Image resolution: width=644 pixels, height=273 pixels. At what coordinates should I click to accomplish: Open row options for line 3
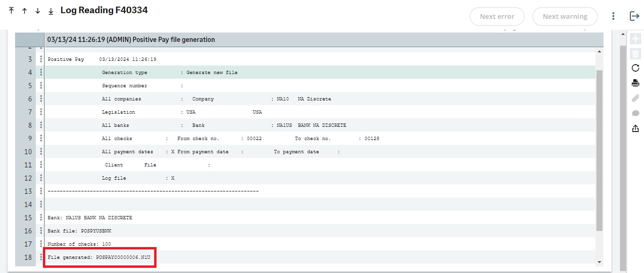(x=41, y=59)
